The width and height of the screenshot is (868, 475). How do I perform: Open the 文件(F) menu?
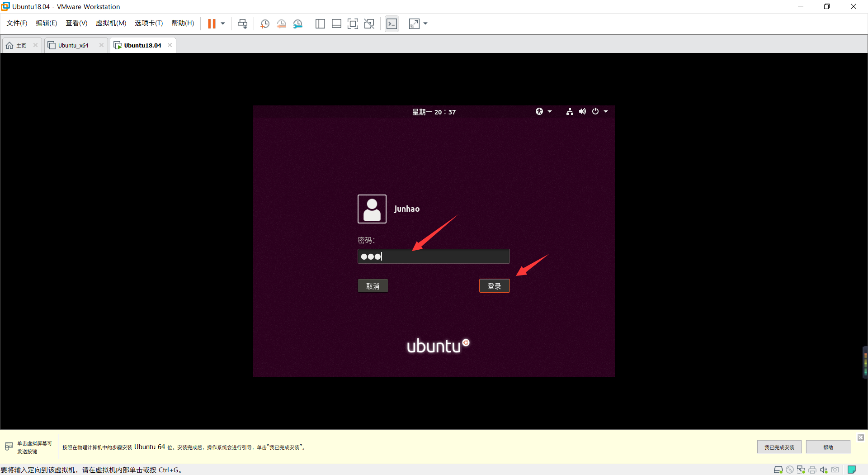click(x=17, y=23)
